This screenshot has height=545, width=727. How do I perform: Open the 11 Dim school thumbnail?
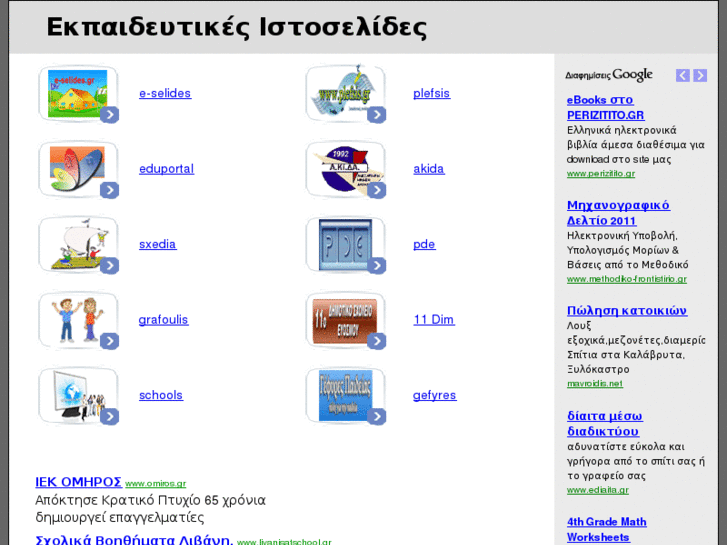tap(345, 320)
